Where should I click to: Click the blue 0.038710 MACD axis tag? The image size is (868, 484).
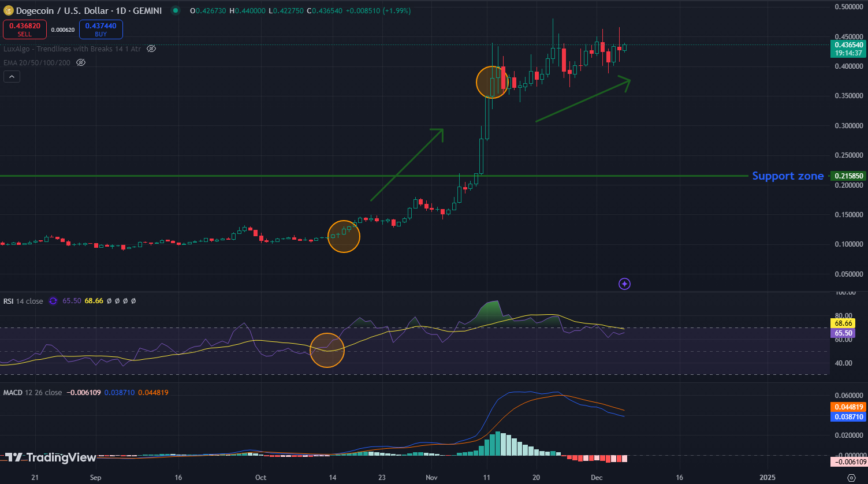(x=848, y=416)
